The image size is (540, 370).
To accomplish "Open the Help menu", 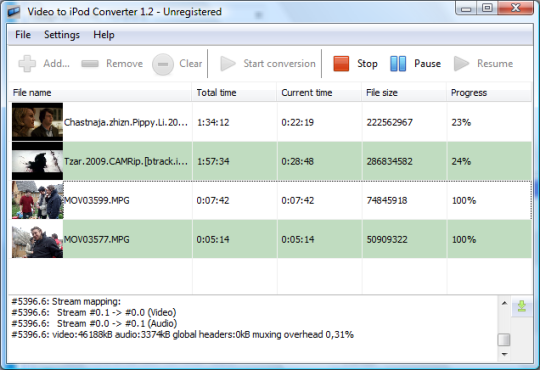I will (104, 35).
